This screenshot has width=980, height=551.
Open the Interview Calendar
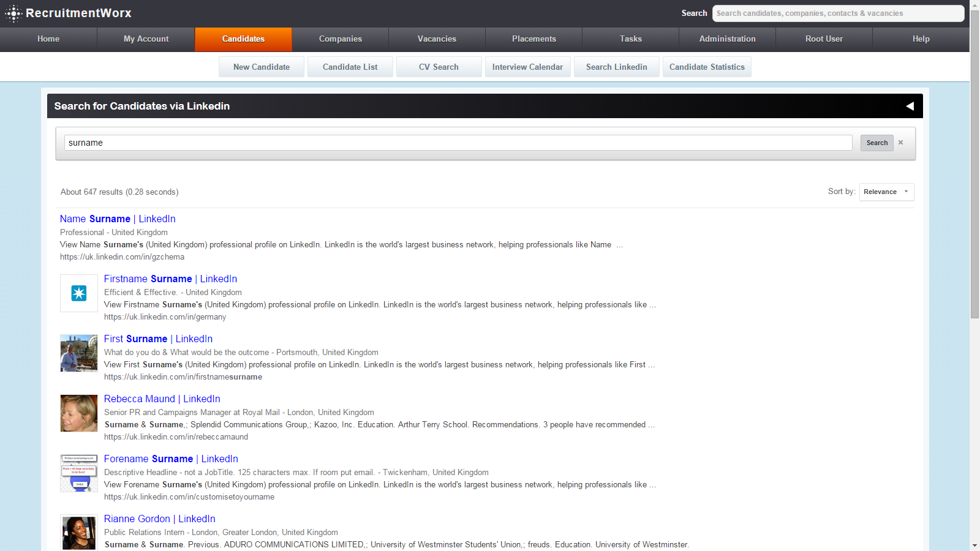pos(527,67)
